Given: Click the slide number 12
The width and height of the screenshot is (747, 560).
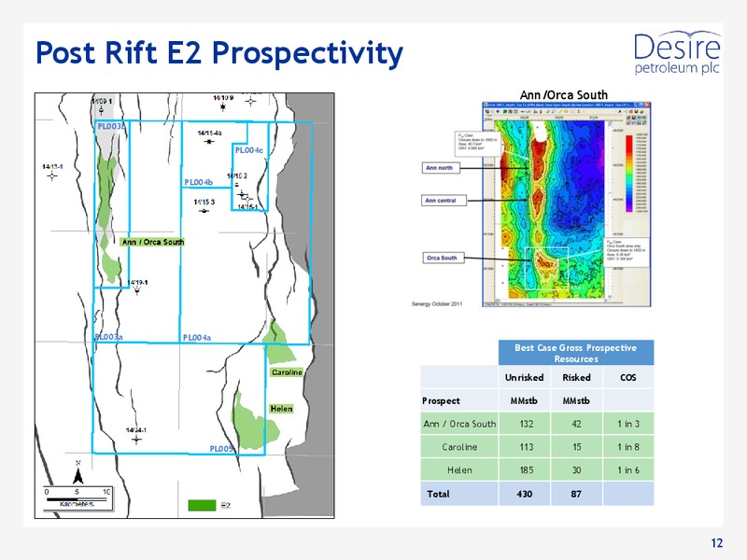Looking at the screenshot, I should click(716, 543).
